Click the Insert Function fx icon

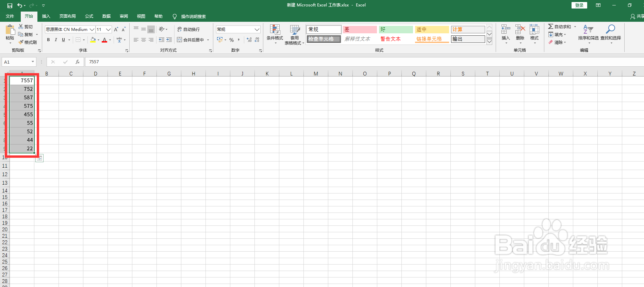[78, 62]
